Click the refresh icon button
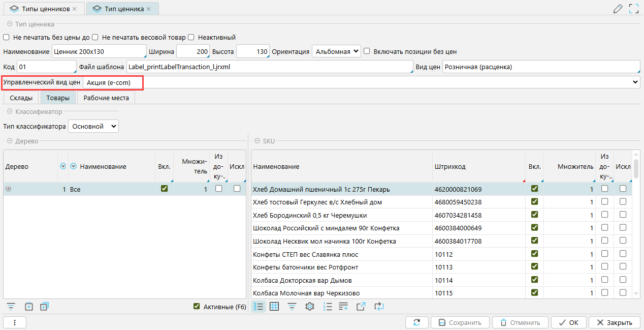This screenshot has height=330, width=644. [x=417, y=322]
